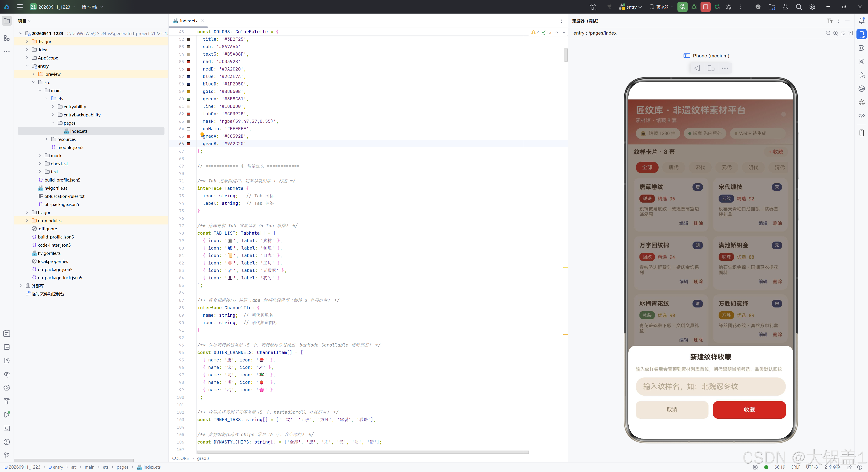Select index.ets in project tree

tap(79, 131)
